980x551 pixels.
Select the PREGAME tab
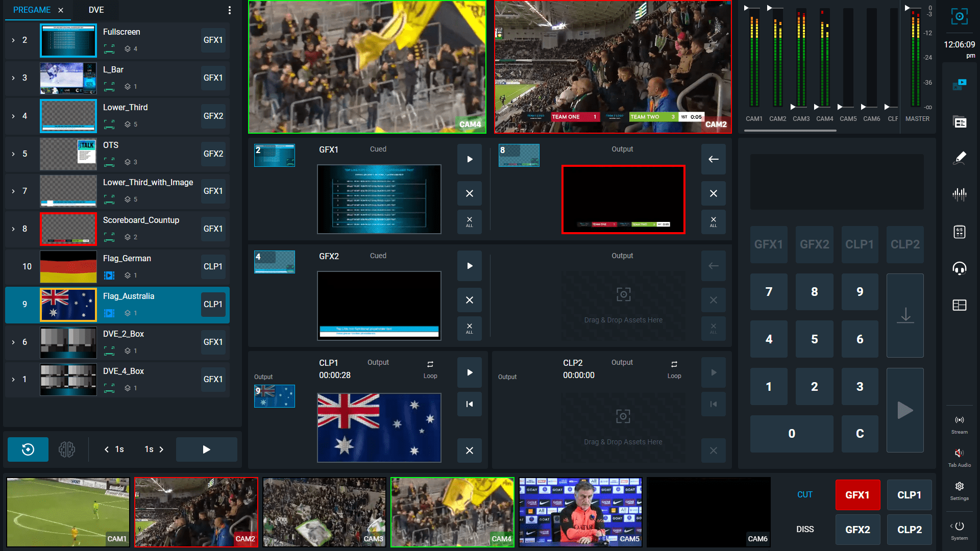[32, 10]
